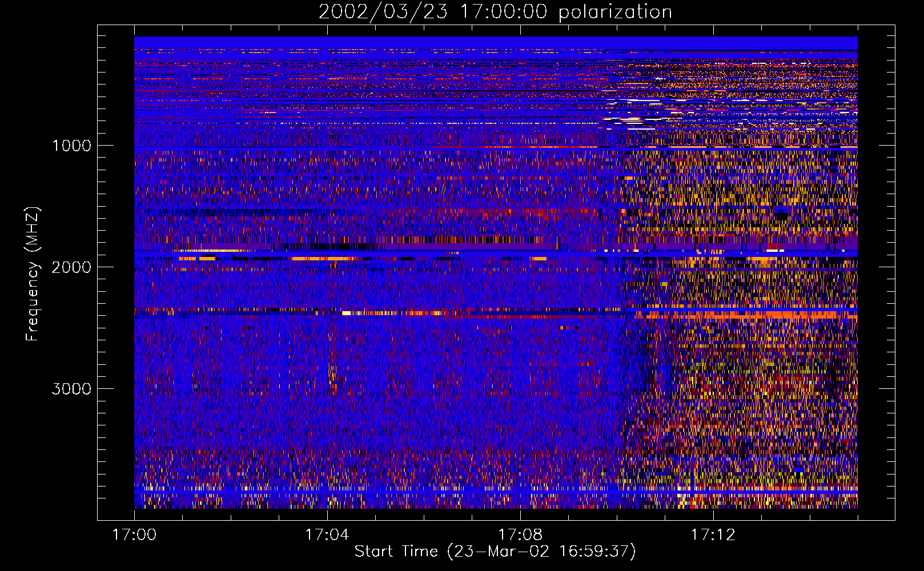Click the 17:04 time tick label

pos(327,535)
